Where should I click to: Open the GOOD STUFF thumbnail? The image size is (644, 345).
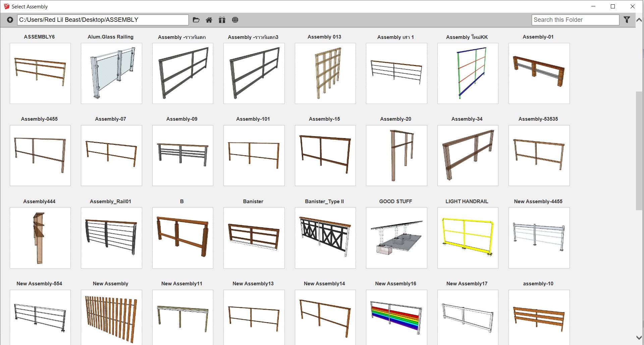click(396, 238)
